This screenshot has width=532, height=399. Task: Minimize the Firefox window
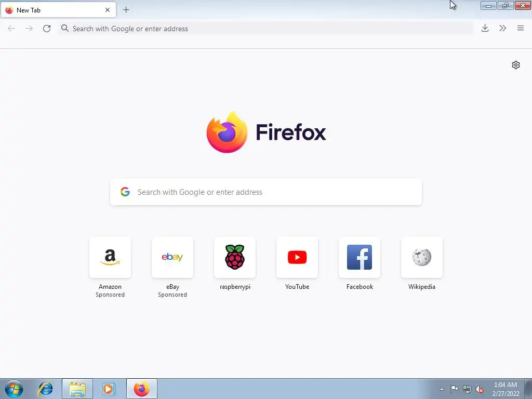click(488, 6)
